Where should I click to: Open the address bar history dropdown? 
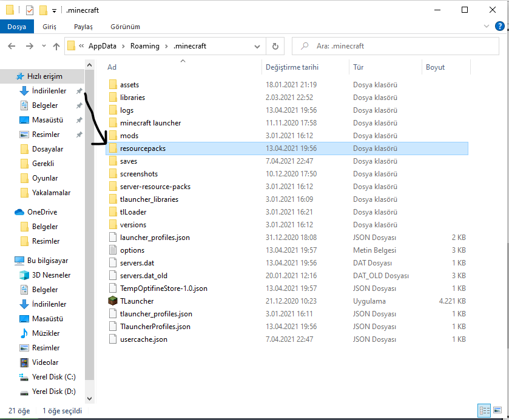[257, 47]
